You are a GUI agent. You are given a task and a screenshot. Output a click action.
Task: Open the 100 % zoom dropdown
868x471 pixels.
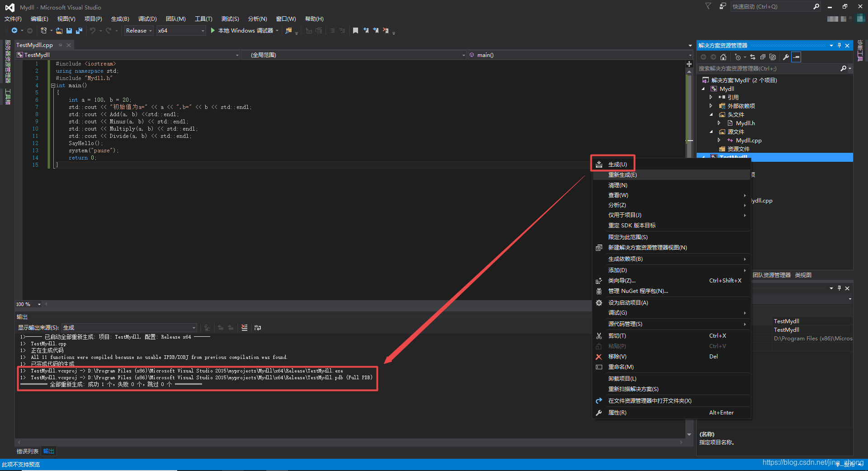[28, 304]
